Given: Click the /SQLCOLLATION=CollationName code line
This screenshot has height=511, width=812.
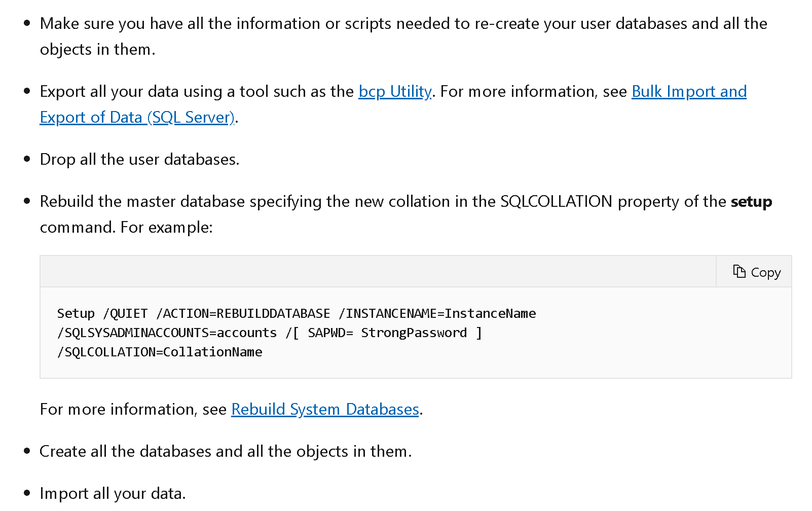Looking at the screenshot, I should tap(160, 352).
